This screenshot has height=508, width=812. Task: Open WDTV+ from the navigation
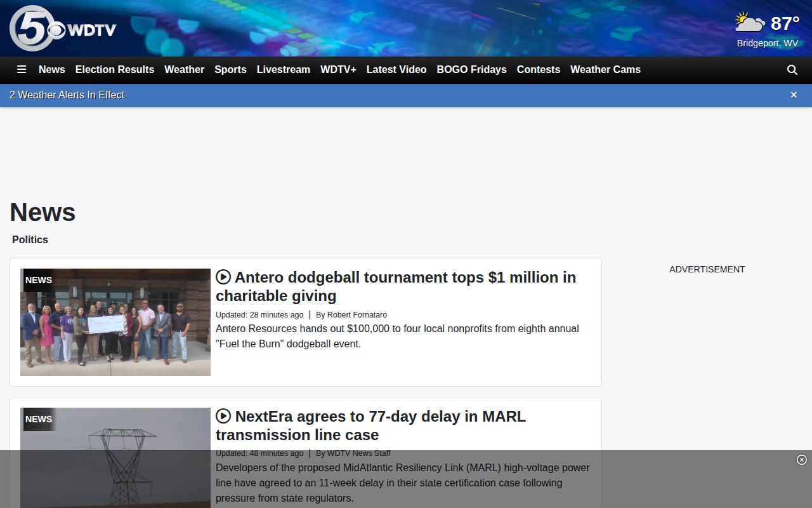point(338,70)
